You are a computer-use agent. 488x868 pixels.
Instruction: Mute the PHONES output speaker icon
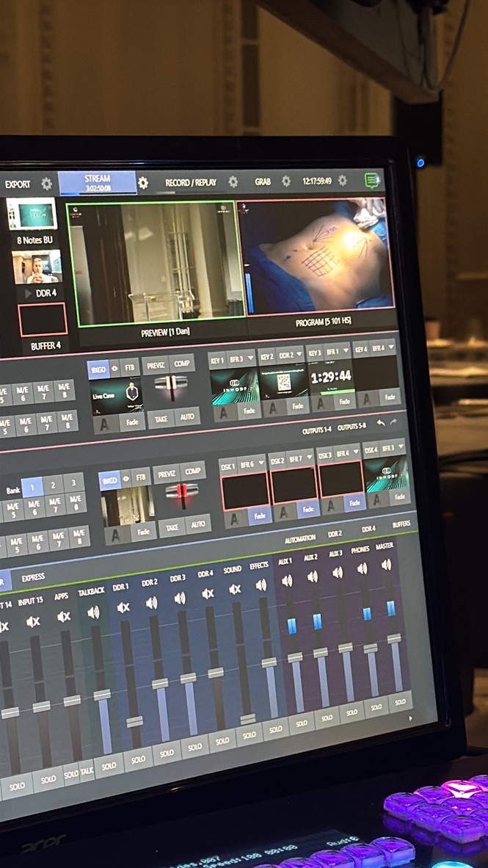click(362, 568)
